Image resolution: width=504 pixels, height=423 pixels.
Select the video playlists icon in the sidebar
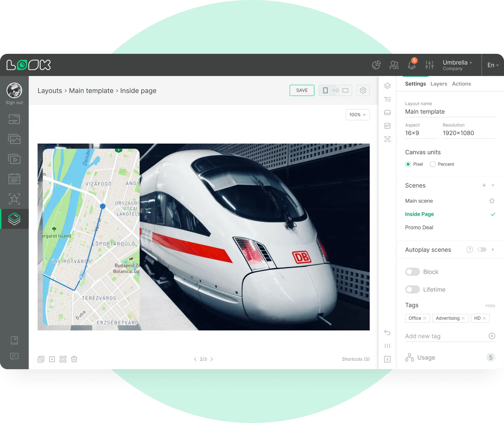click(x=14, y=159)
